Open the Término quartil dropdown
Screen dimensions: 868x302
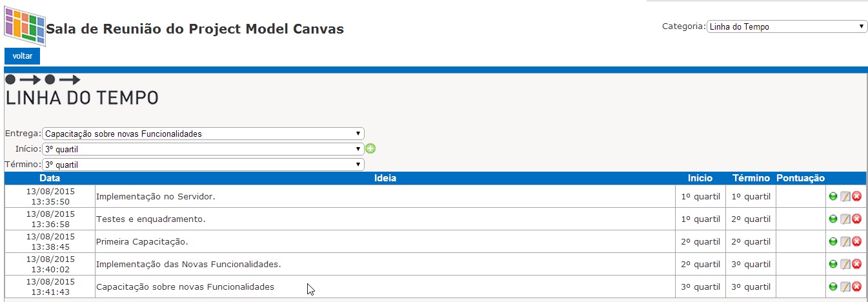click(x=203, y=165)
